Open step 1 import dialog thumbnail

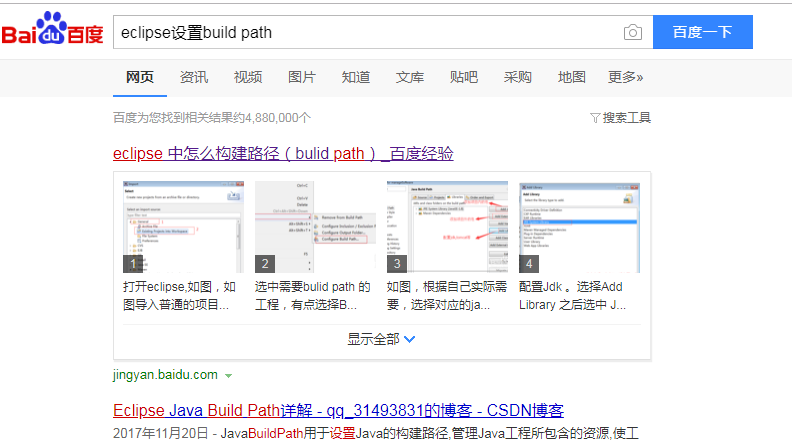(x=183, y=227)
